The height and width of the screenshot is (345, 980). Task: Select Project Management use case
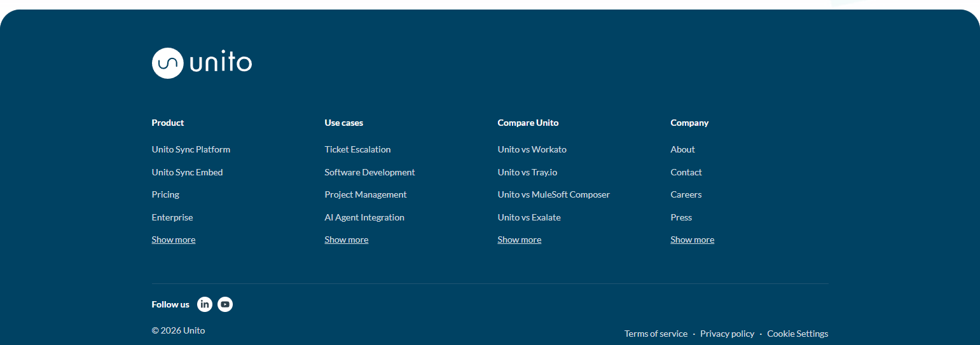pos(366,194)
